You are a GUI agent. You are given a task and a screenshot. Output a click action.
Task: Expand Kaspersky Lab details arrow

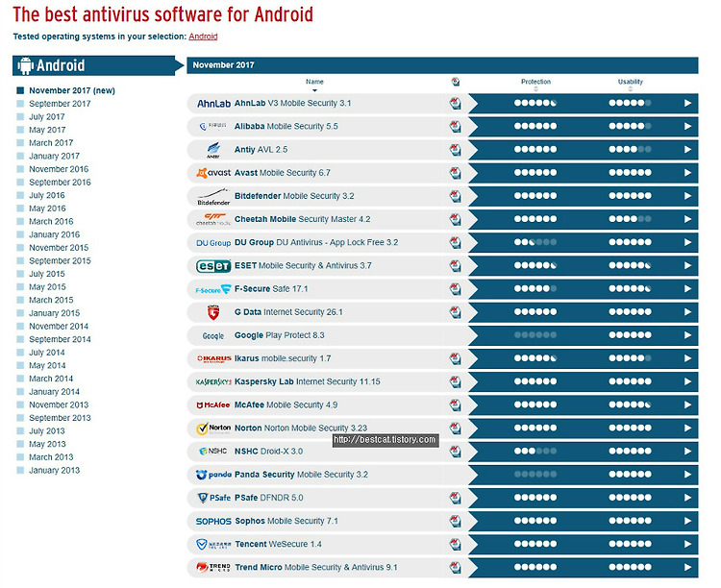click(687, 381)
